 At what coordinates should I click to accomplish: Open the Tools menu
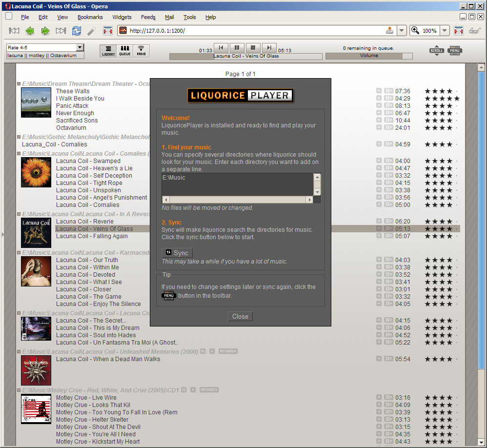point(189,17)
